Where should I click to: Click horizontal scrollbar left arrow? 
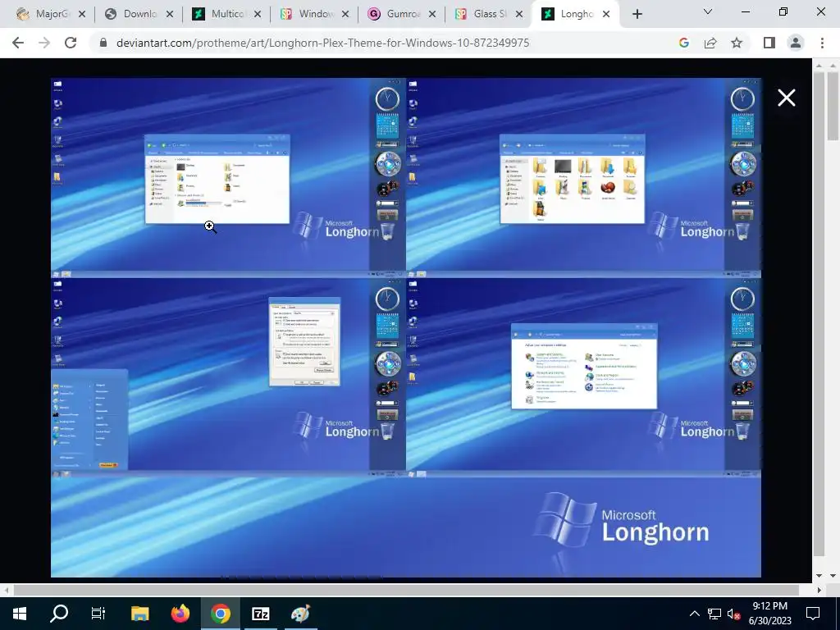tap(6, 590)
